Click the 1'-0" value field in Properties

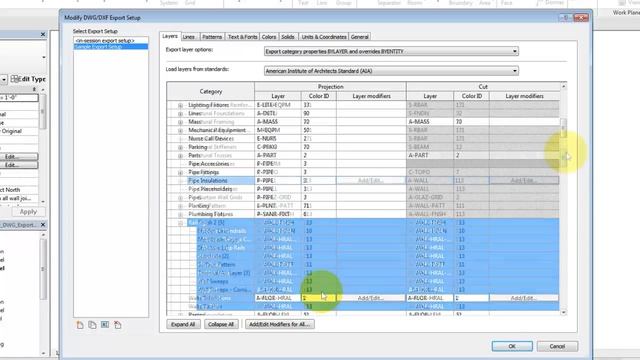tap(19, 98)
